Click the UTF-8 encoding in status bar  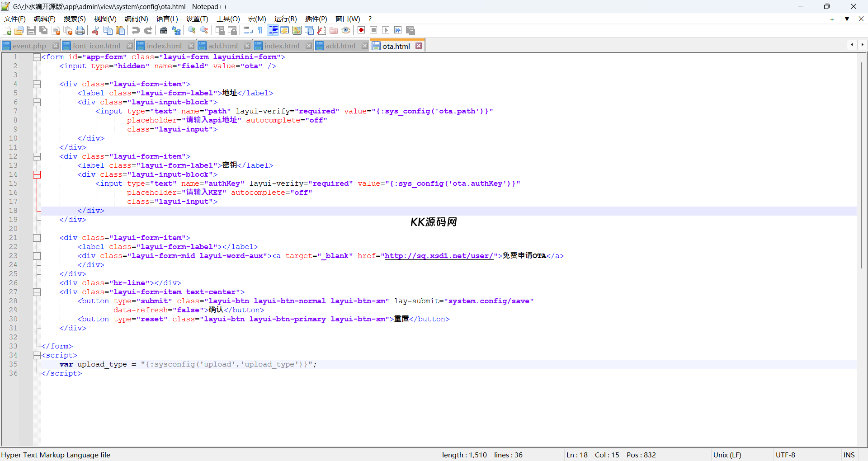pyautogui.click(x=785, y=455)
